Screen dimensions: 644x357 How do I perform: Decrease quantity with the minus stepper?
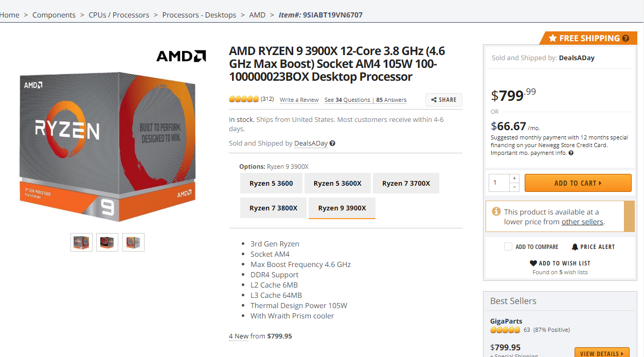point(515,186)
